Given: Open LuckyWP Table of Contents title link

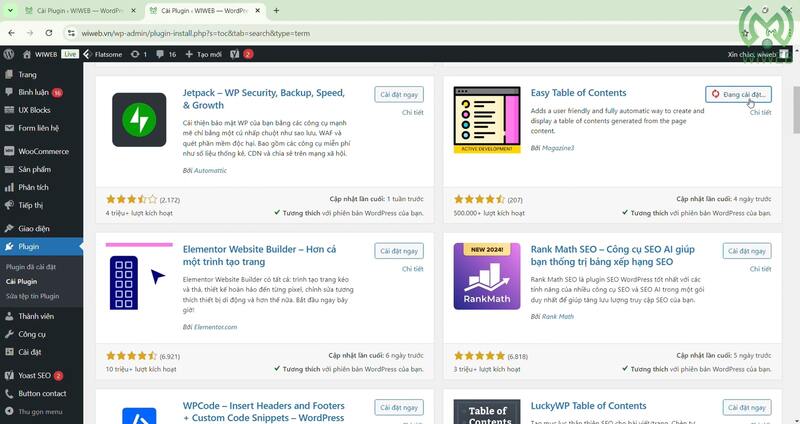Looking at the screenshot, I should click(x=588, y=406).
